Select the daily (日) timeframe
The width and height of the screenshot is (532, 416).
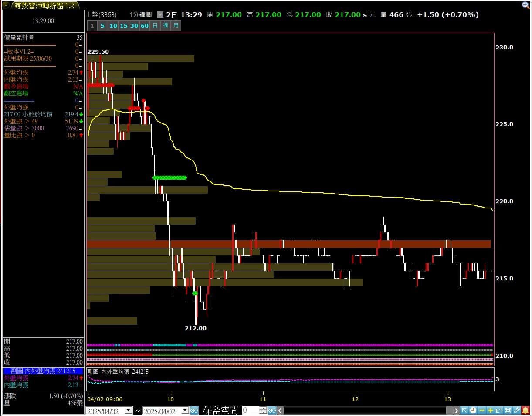tap(155, 26)
